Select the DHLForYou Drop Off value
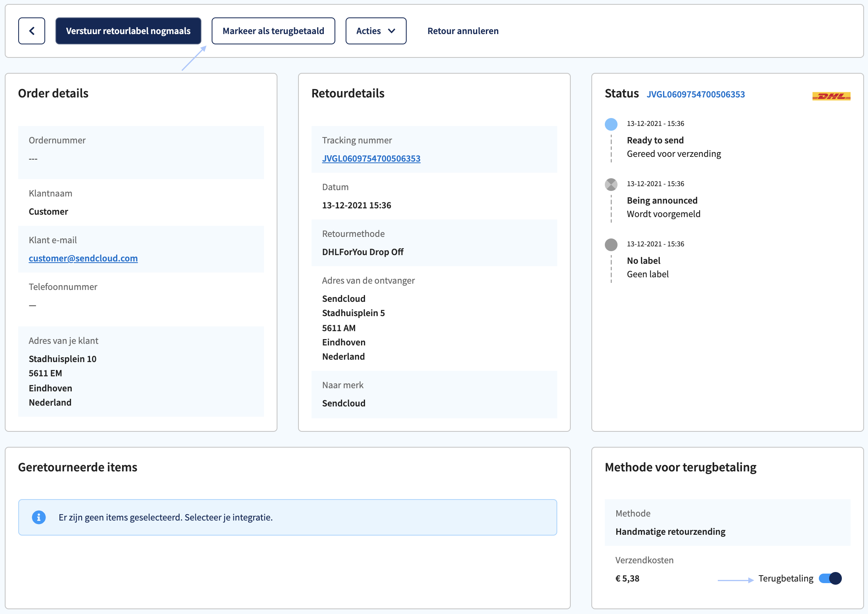The height and width of the screenshot is (614, 868). pyautogui.click(x=363, y=252)
